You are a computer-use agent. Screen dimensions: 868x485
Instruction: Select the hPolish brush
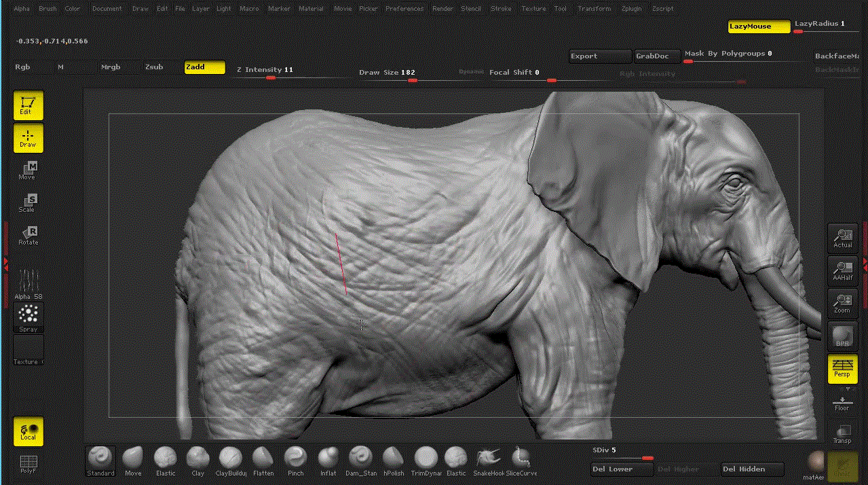coord(393,461)
